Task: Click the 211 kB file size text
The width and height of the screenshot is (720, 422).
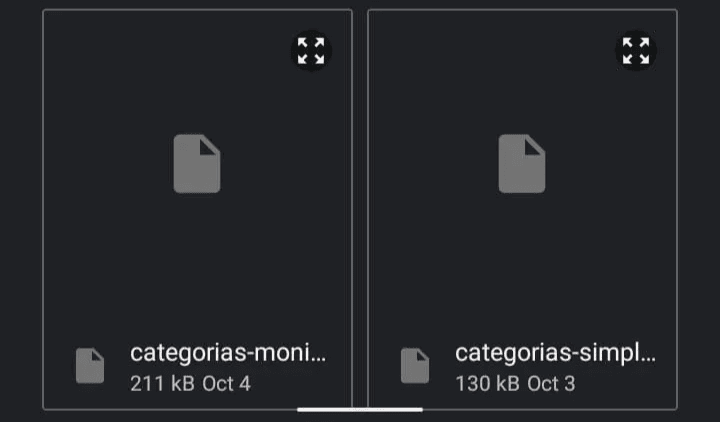Action: [162, 383]
